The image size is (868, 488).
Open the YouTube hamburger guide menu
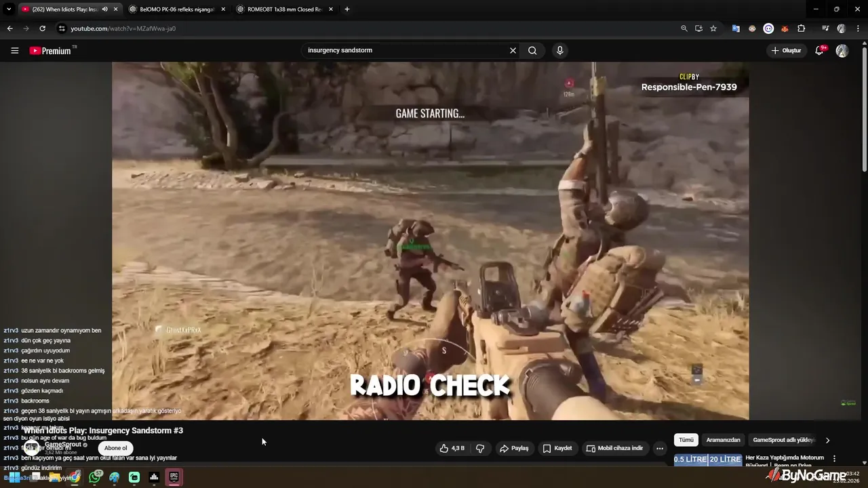[14, 50]
